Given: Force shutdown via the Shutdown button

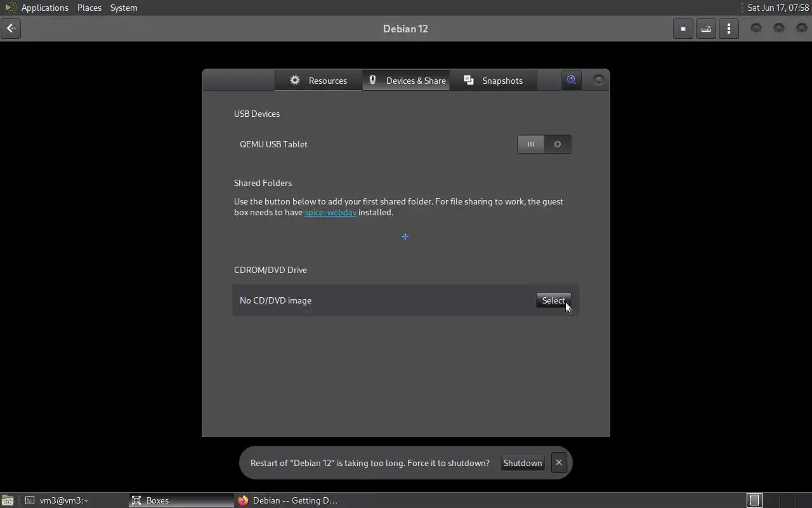Looking at the screenshot, I should click(523, 463).
